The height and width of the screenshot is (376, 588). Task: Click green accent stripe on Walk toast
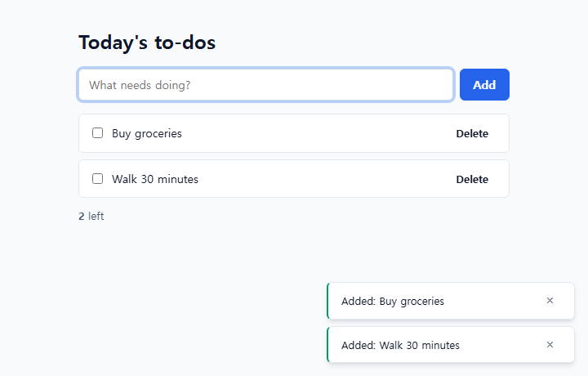tap(328, 345)
